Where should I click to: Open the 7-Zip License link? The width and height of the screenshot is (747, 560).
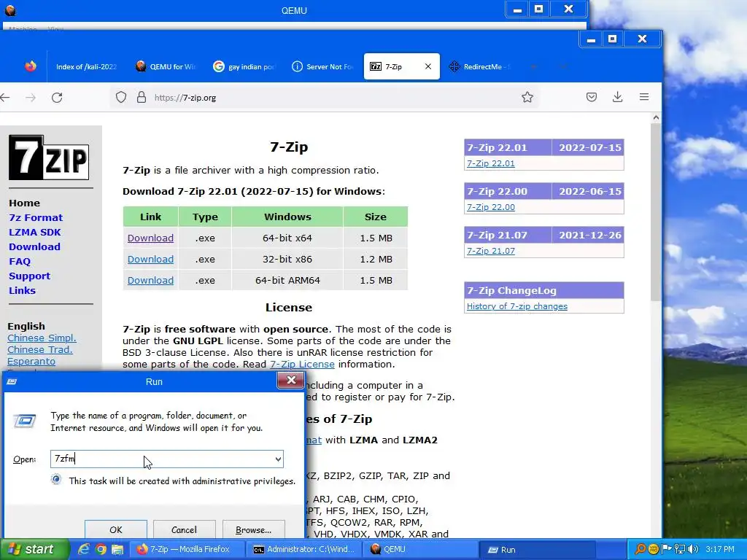[302, 365]
